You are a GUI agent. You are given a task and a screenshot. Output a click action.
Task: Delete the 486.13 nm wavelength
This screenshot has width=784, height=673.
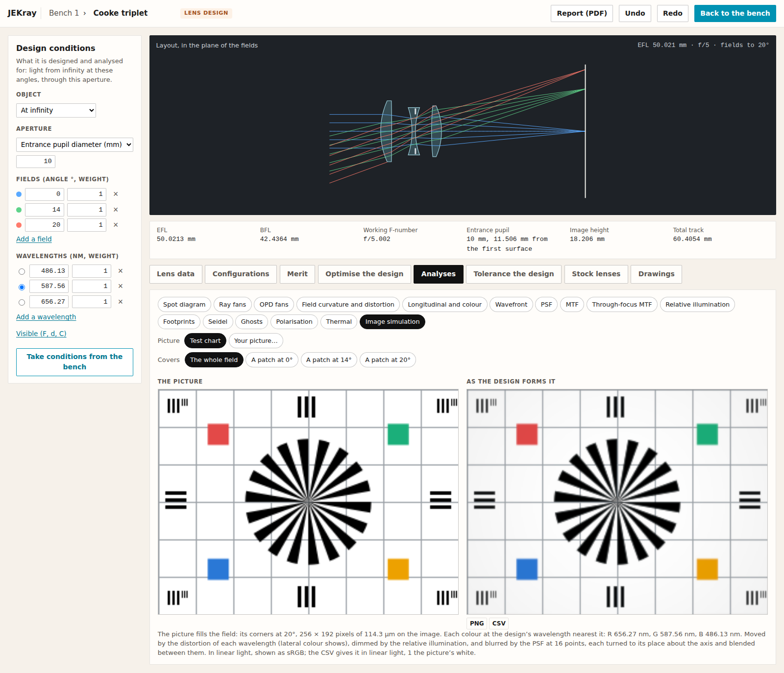(121, 271)
